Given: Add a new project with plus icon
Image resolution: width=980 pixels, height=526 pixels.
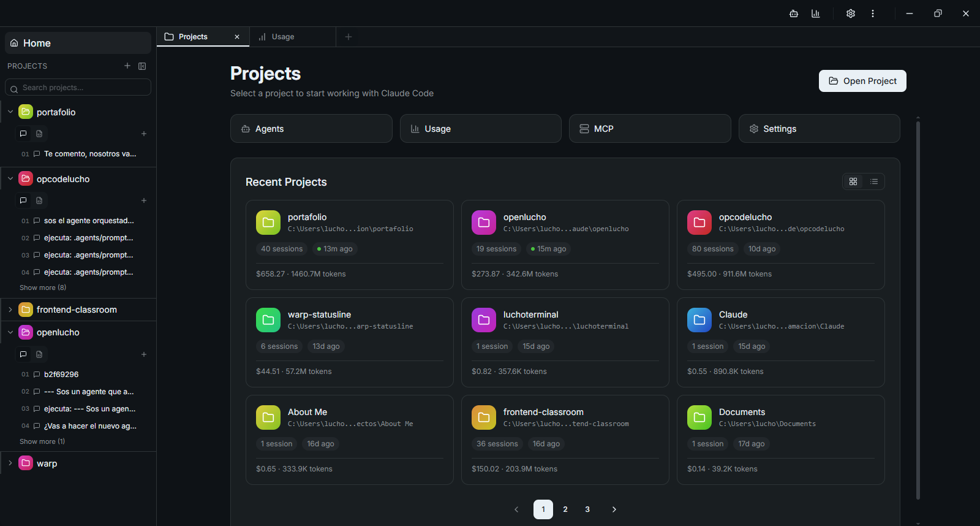Looking at the screenshot, I should 127,66.
